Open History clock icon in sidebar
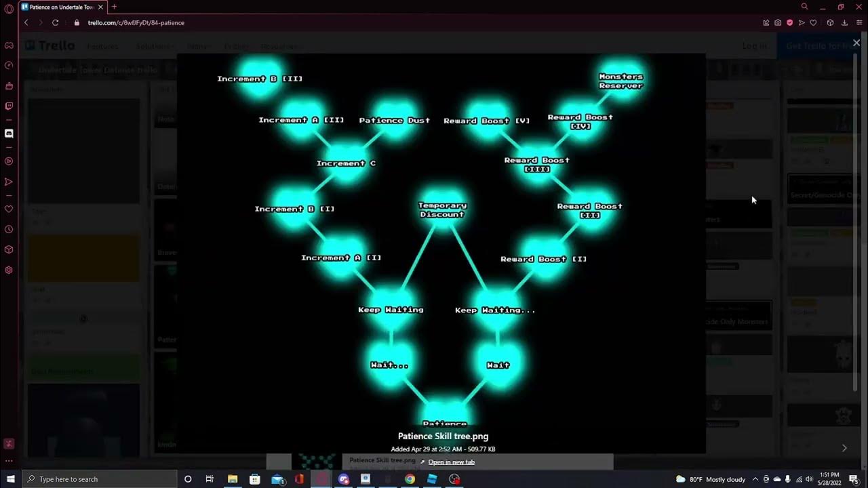The image size is (868, 488). point(9,230)
